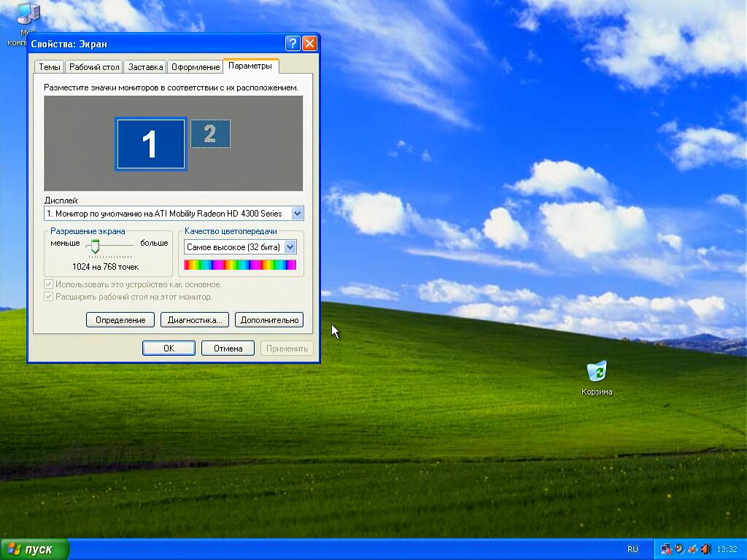Image resolution: width=747 pixels, height=560 pixels.
Task: Click the disconnected network tray icon
Action: coord(666,549)
